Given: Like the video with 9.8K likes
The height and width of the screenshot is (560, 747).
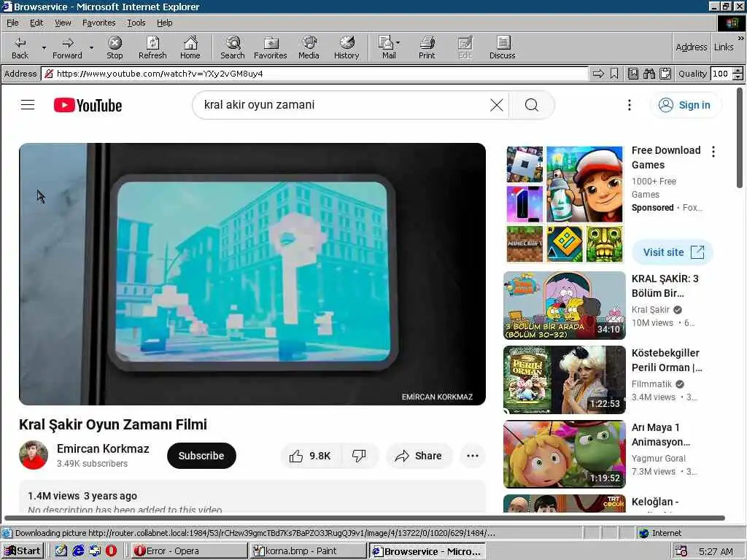Looking at the screenshot, I should 310,456.
